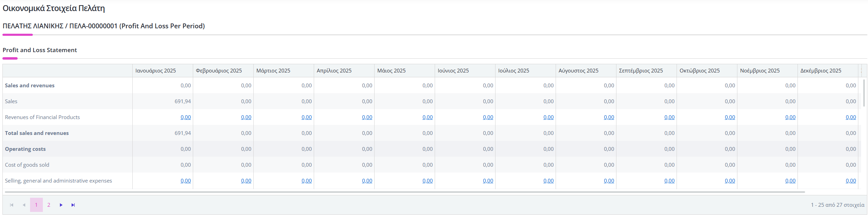Viewport: 868px width, 215px height.
Task: Select the 'Sales' row label
Action: coord(11,101)
